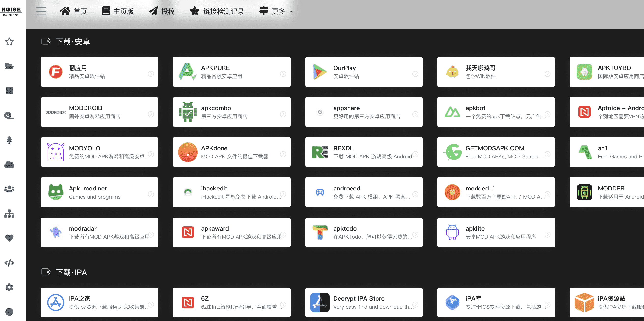Click the 下载·安卓 section tag icon
This screenshot has width=644, height=321.
coord(46,41)
